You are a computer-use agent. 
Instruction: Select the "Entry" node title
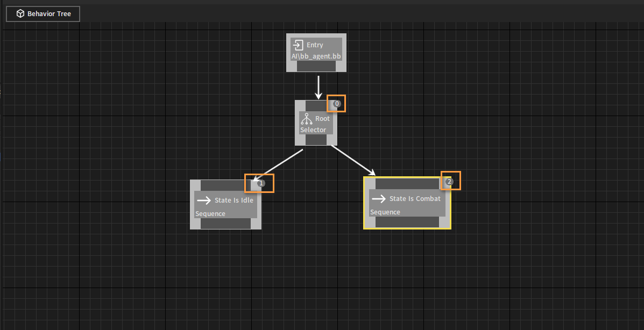click(x=315, y=45)
